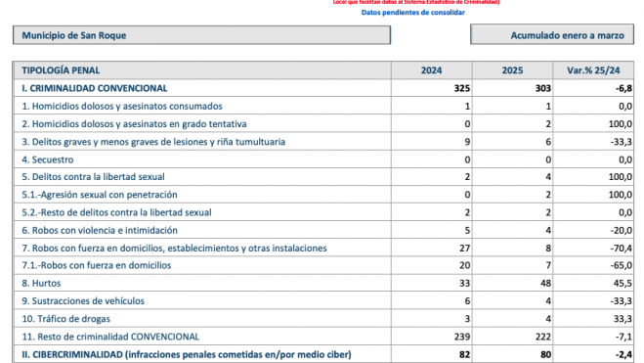
Task: Click '7.1.-Robos con fuerza en domicilios' label
Action: tap(97, 265)
